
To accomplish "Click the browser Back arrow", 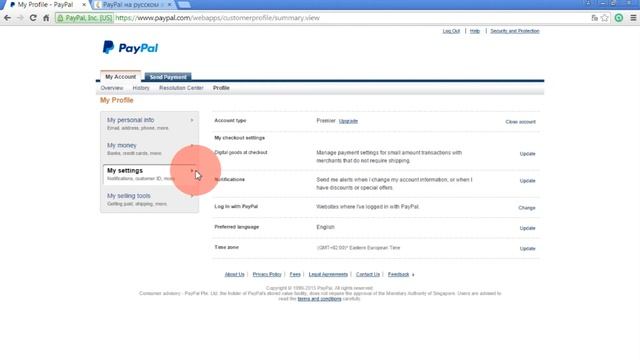I will click(7, 18).
